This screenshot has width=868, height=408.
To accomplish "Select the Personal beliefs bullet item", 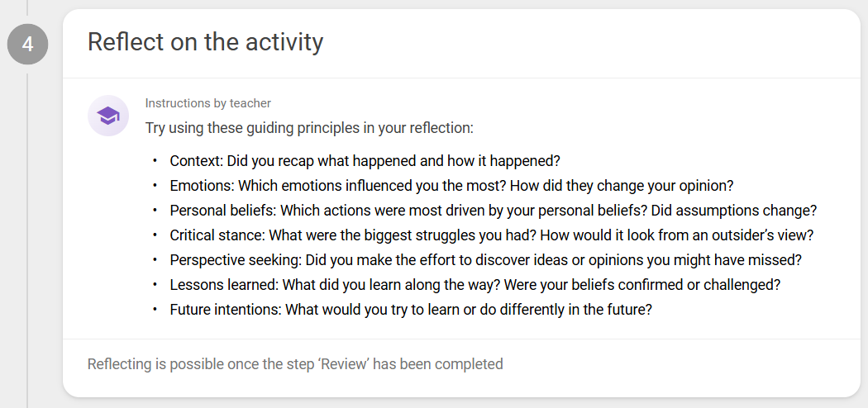I will 494,211.
